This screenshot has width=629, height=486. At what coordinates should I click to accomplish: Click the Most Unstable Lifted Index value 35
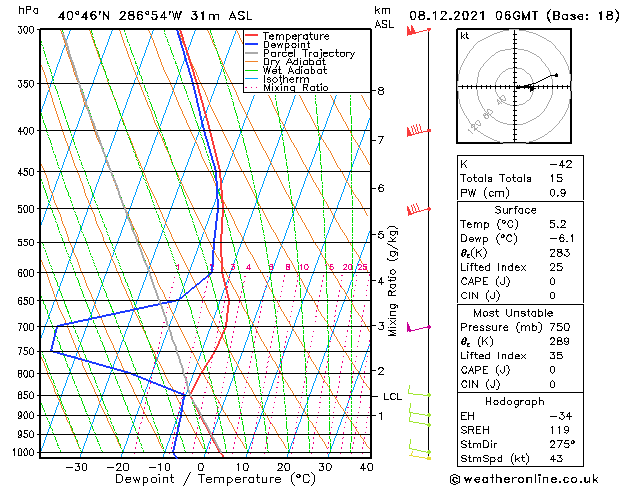click(x=556, y=356)
